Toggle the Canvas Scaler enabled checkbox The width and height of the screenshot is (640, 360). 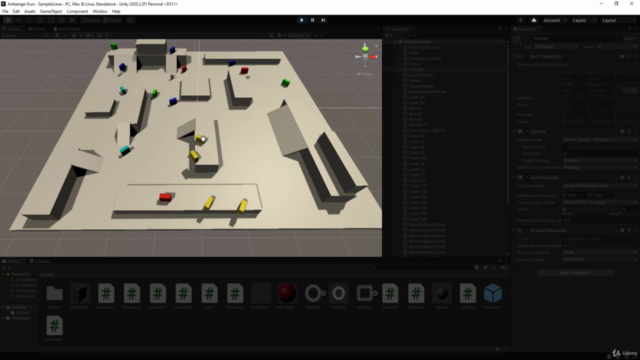[x=527, y=178]
